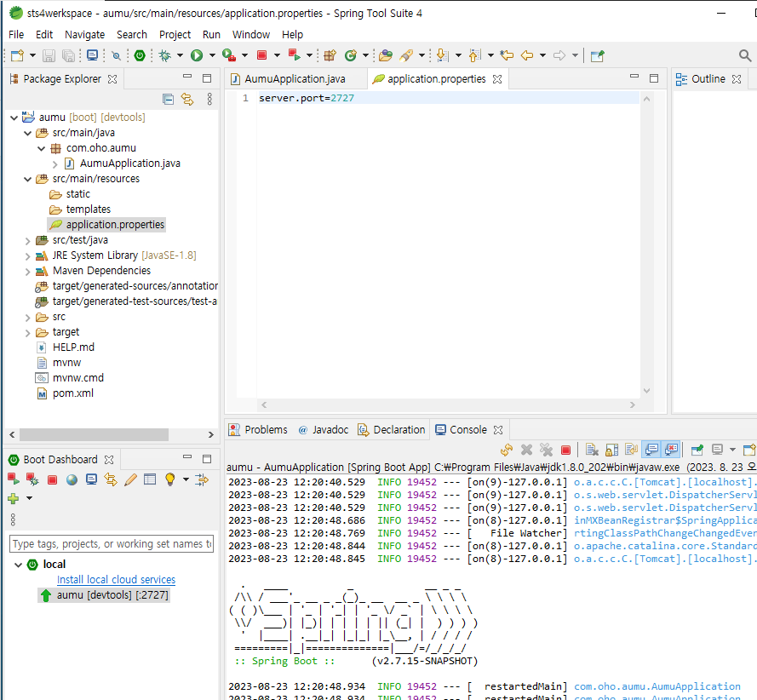Image resolution: width=757 pixels, height=700 pixels.
Task: Toggle Show Console on Standard Error
Action: tap(672, 450)
